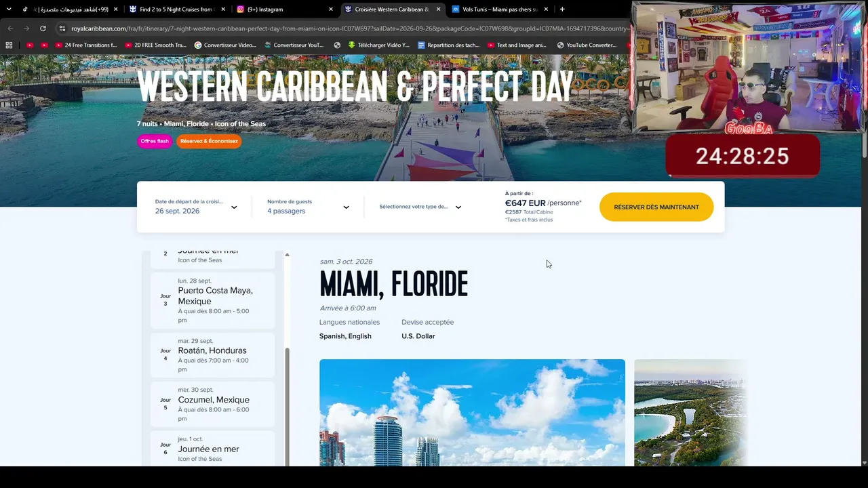868x488 pixels.
Task: Open the Text and Image ani... bookmark
Action: point(517,45)
